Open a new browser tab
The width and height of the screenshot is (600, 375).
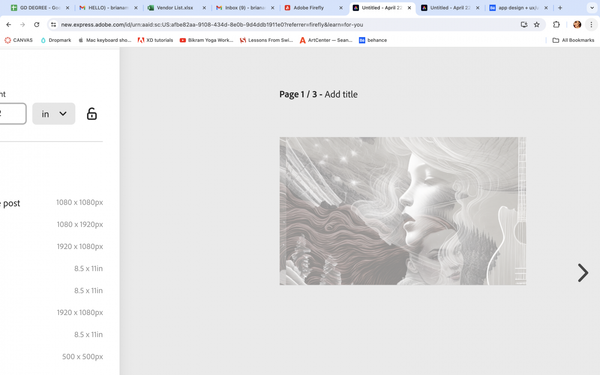tap(560, 8)
